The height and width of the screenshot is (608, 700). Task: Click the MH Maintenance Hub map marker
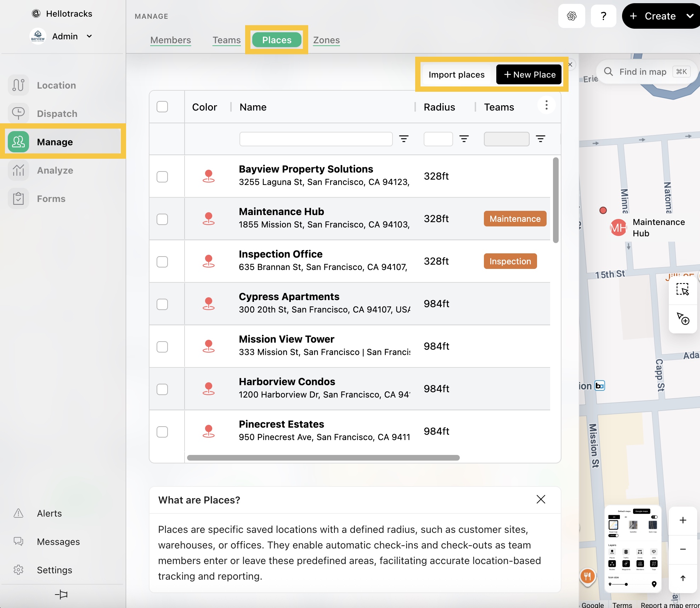pos(618,228)
